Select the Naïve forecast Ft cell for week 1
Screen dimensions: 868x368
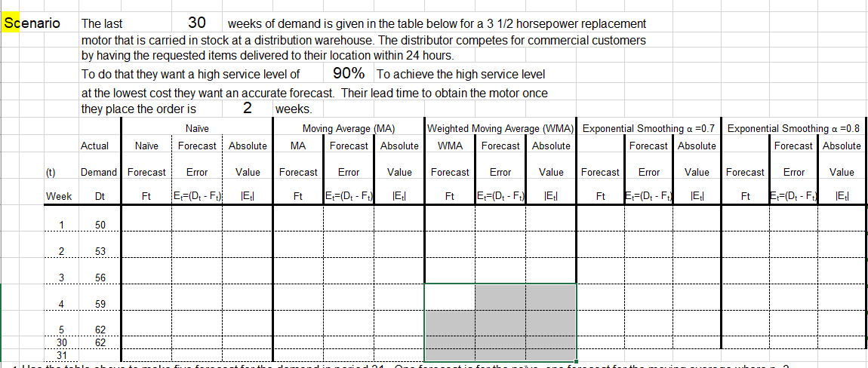coord(146,219)
